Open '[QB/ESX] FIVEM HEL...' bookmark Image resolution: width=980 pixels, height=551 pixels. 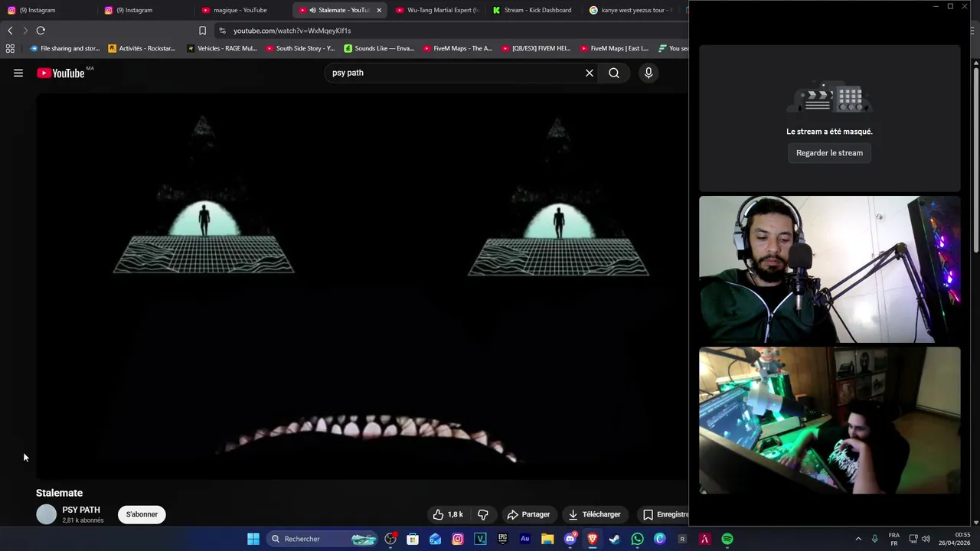[x=536, y=48]
